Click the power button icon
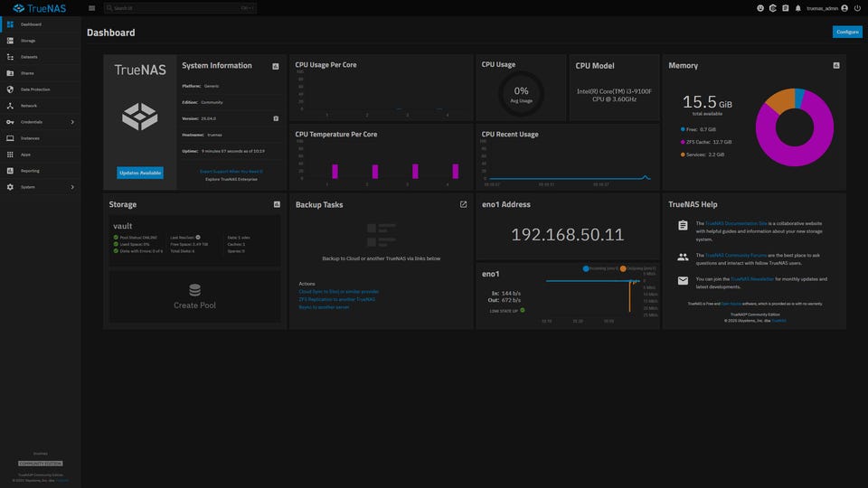Image resolution: width=868 pixels, height=488 pixels. pyautogui.click(x=856, y=8)
